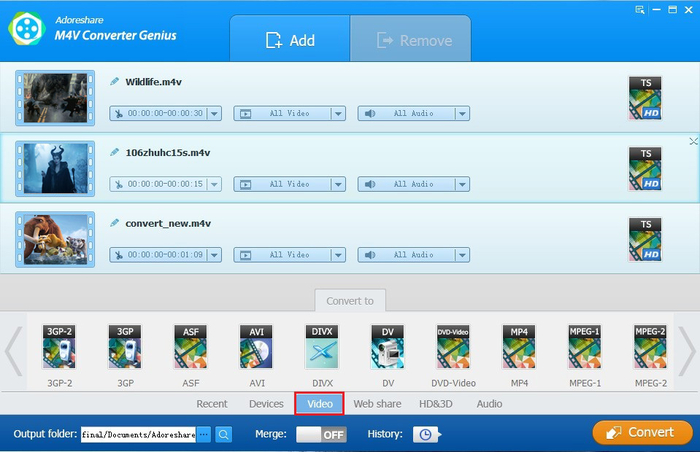Expand All Audio dropdown for convert_new.m4v

(462, 255)
